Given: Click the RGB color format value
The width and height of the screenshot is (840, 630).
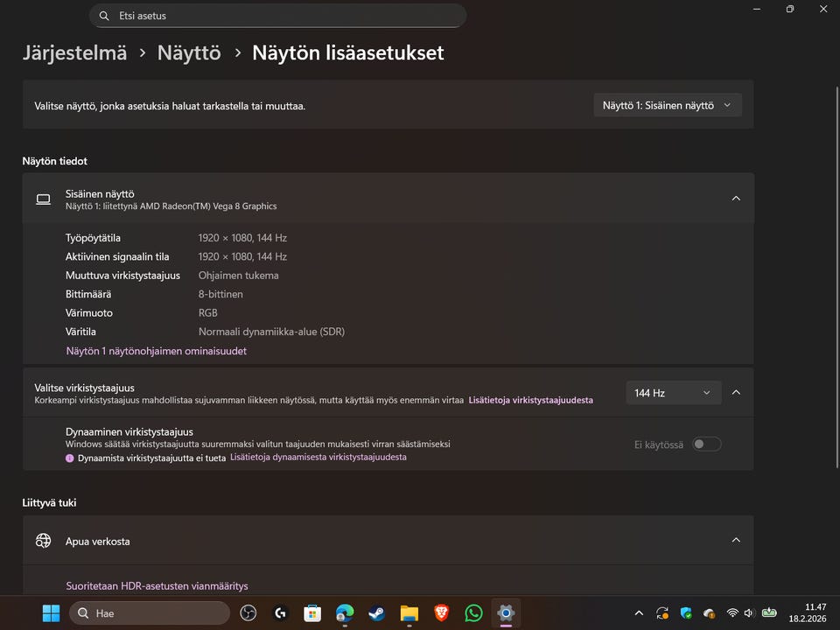Looking at the screenshot, I should point(208,313).
